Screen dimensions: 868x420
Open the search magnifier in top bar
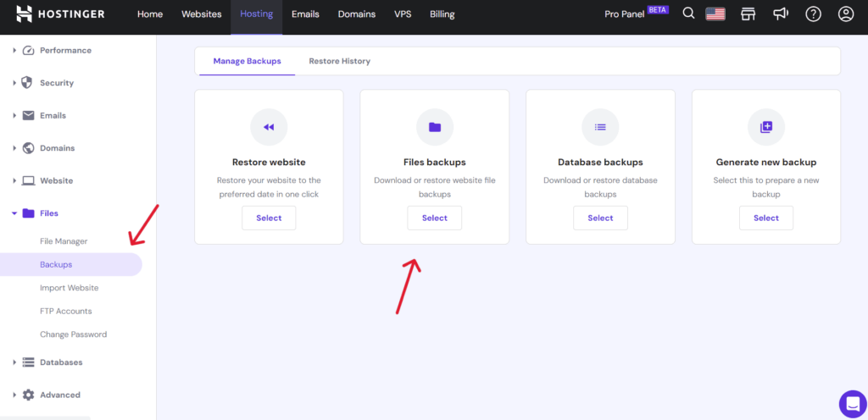coord(688,14)
